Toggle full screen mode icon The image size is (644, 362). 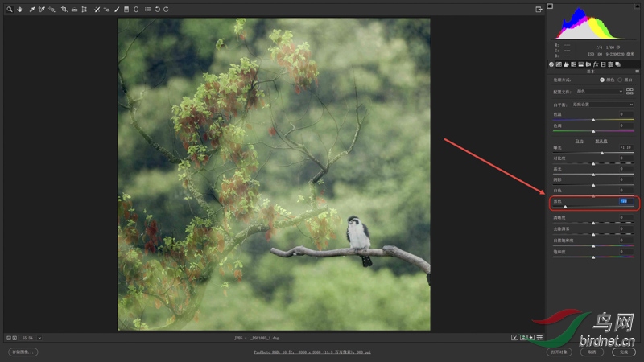point(539,10)
